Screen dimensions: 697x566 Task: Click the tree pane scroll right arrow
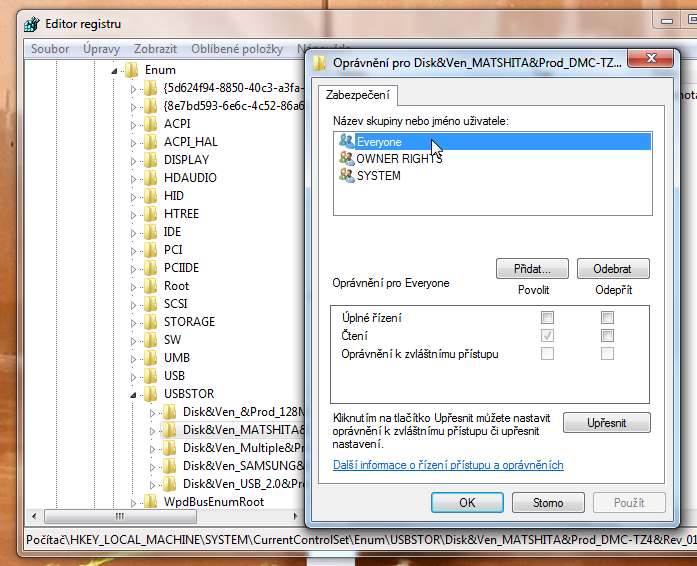click(x=295, y=516)
